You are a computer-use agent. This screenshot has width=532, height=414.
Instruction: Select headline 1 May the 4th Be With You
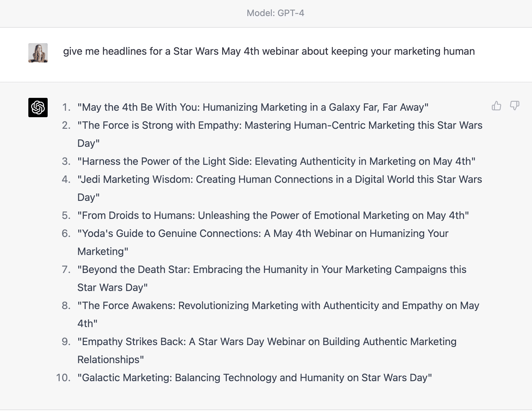point(253,107)
